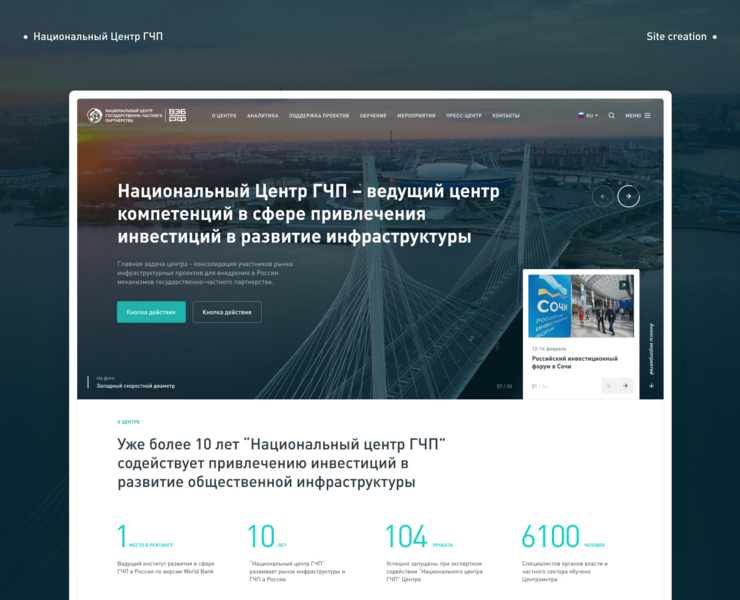This screenshot has width=740, height=600.
Task: Click the Site creation label
Action: pyautogui.click(x=676, y=37)
